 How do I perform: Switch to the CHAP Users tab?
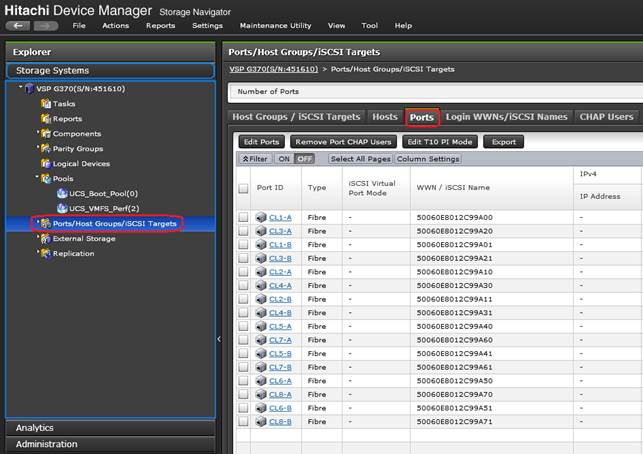607,117
